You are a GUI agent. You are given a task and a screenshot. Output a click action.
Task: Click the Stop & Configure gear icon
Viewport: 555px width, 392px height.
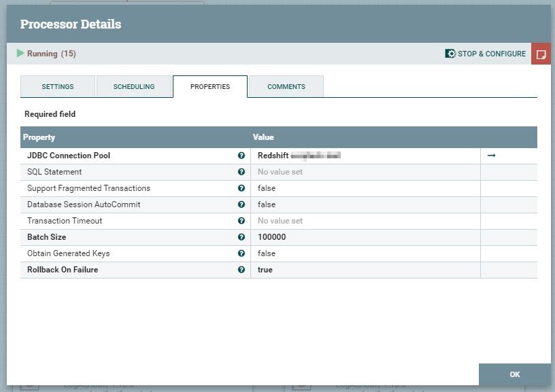pyautogui.click(x=450, y=54)
